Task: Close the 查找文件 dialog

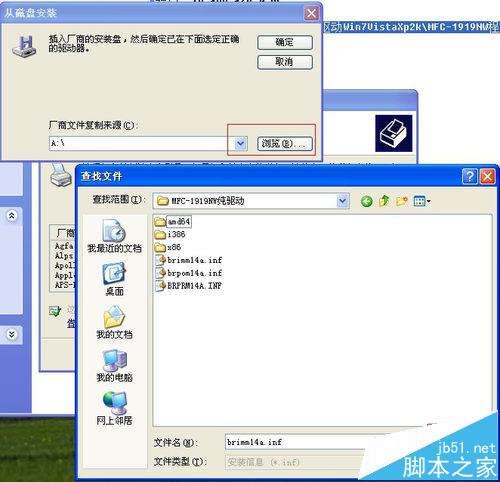Action: pyautogui.click(x=487, y=176)
